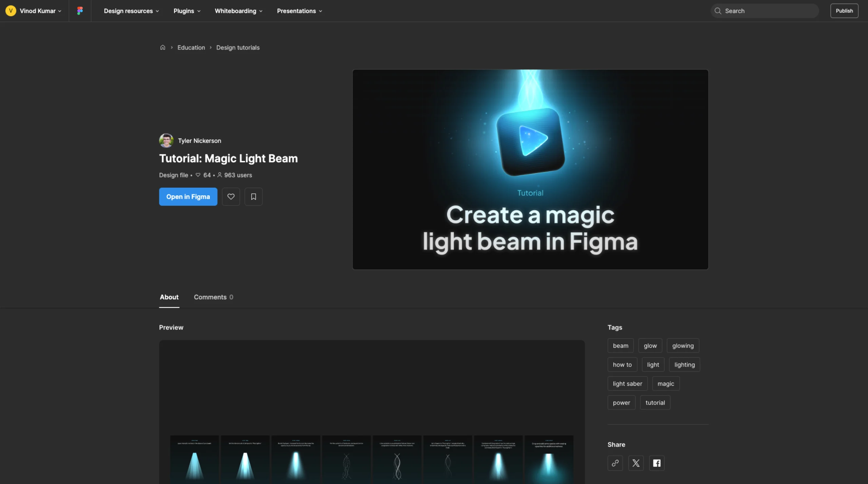The image size is (868, 484).
Task: Open Tyler Nickerson author profile
Action: (199, 140)
